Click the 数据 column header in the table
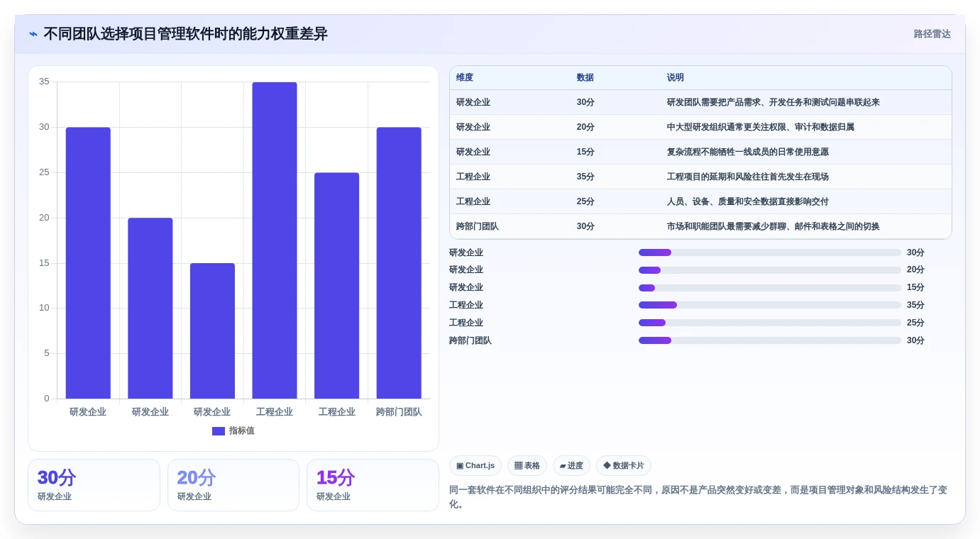The image size is (980, 539). coord(585,78)
